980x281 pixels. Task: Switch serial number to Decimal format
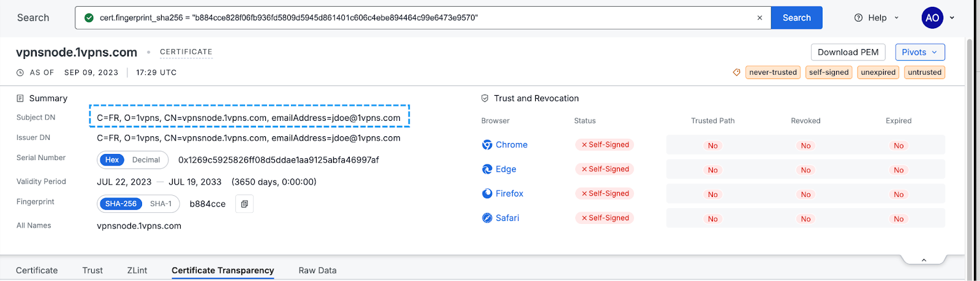tap(146, 160)
